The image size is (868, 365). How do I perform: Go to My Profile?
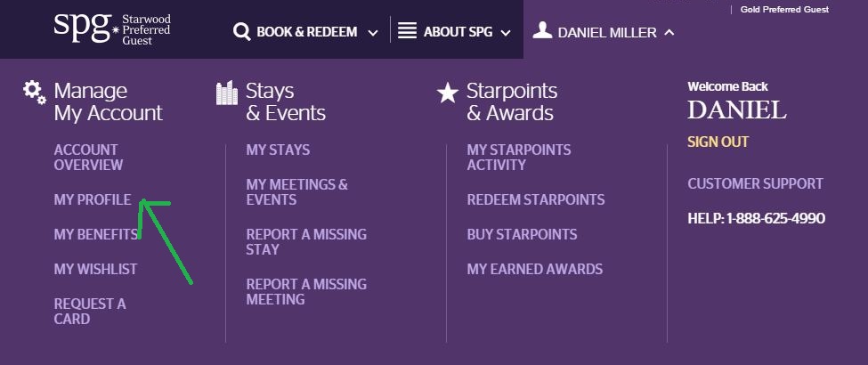point(93,200)
